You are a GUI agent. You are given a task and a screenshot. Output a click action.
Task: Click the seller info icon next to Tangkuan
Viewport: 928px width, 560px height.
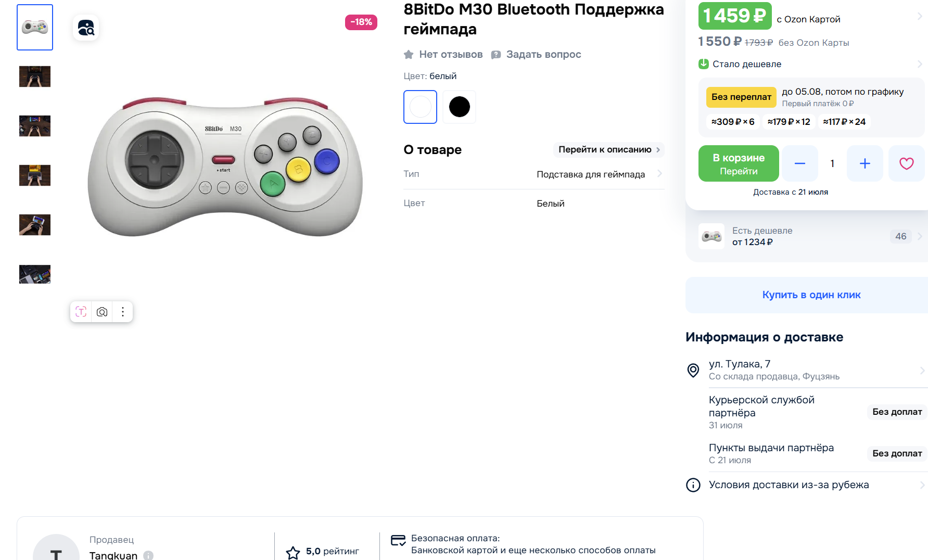coord(148,555)
